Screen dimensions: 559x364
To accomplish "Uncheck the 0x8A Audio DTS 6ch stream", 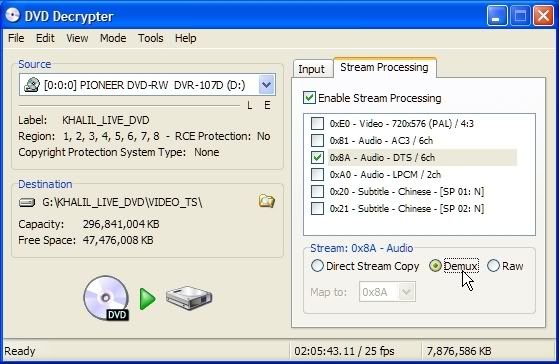I will click(x=317, y=157).
